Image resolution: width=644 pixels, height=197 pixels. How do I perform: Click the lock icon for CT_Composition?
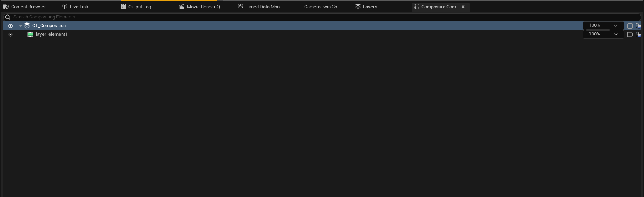coord(638,26)
